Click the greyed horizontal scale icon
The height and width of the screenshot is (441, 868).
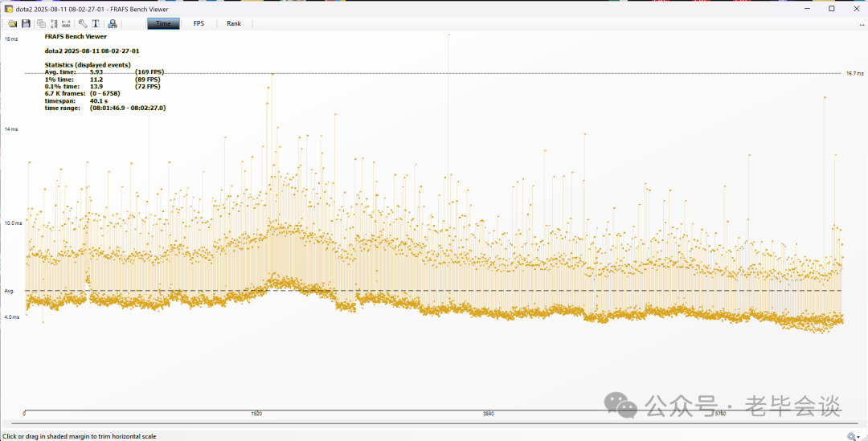tap(67, 24)
